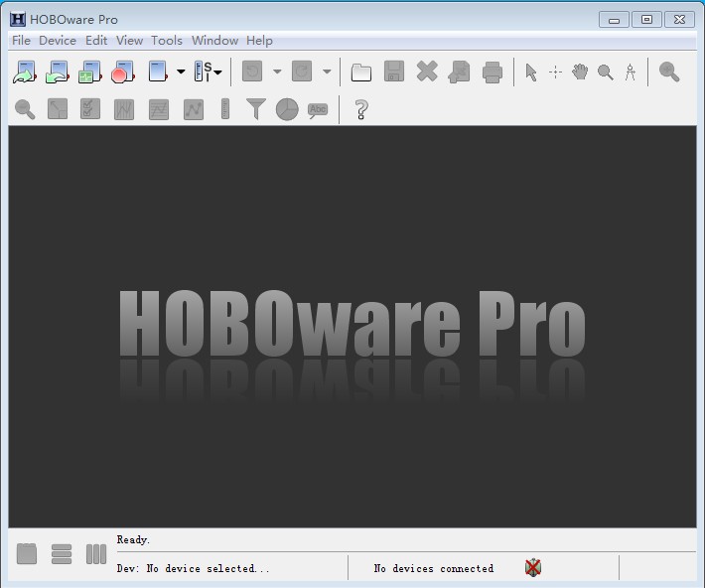The image size is (705, 588).
Task: Switch to single pane layout view
Action: 27,554
